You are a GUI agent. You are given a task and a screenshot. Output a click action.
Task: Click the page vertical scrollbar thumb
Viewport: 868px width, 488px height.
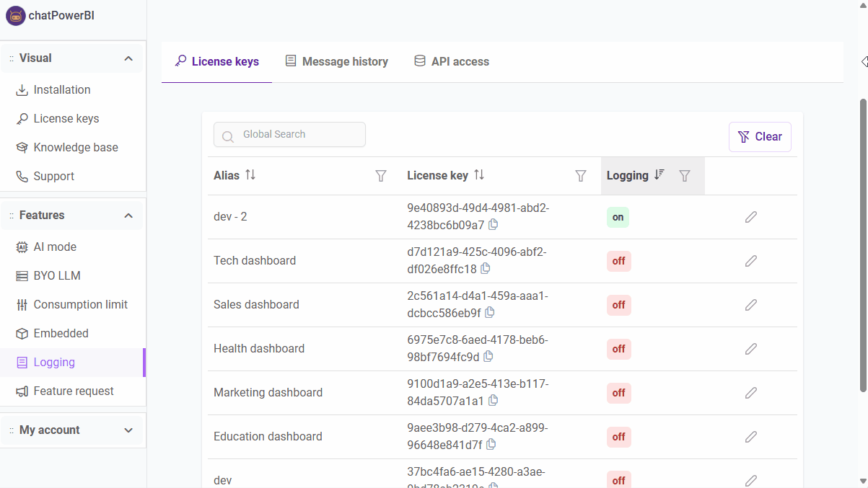[863, 245]
